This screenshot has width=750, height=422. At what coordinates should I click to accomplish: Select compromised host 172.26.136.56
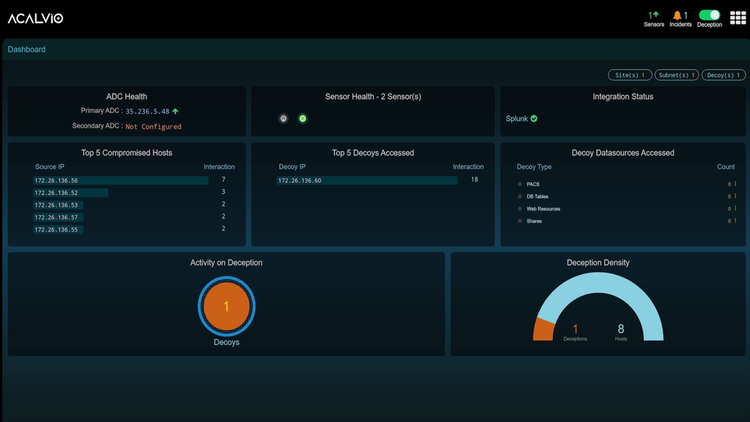click(x=121, y=180)
